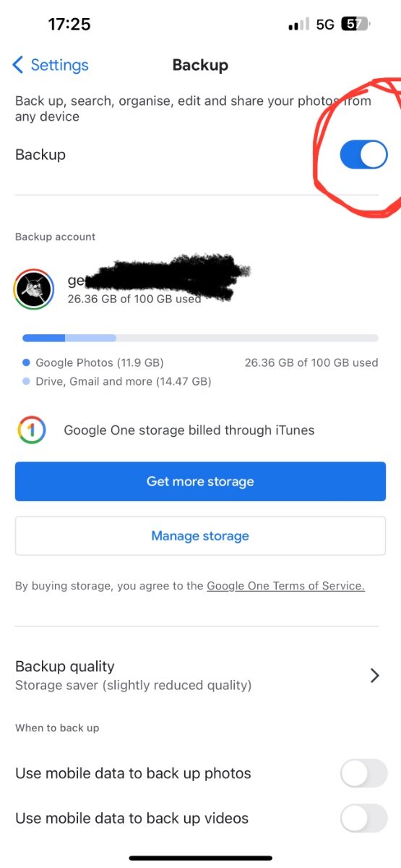
Task: Open Backup quality chevron arrow
Action: pyautogui.click(x=374, y=675)
